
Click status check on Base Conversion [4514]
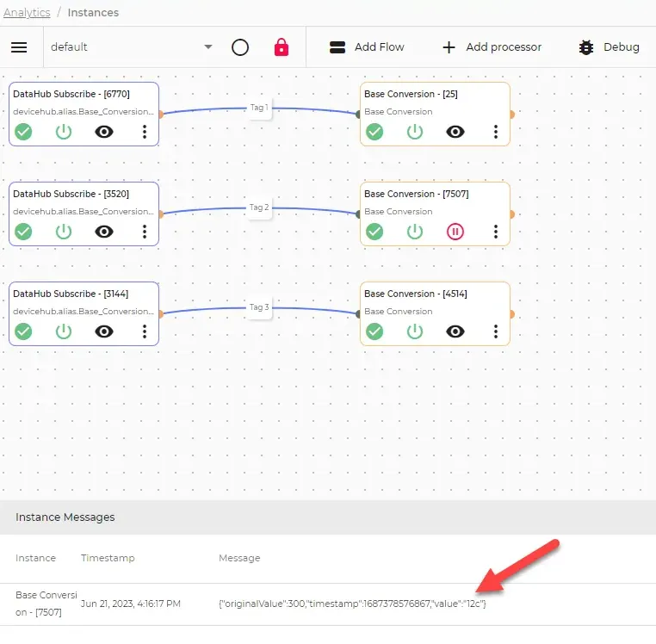click(x=374, y=331)
